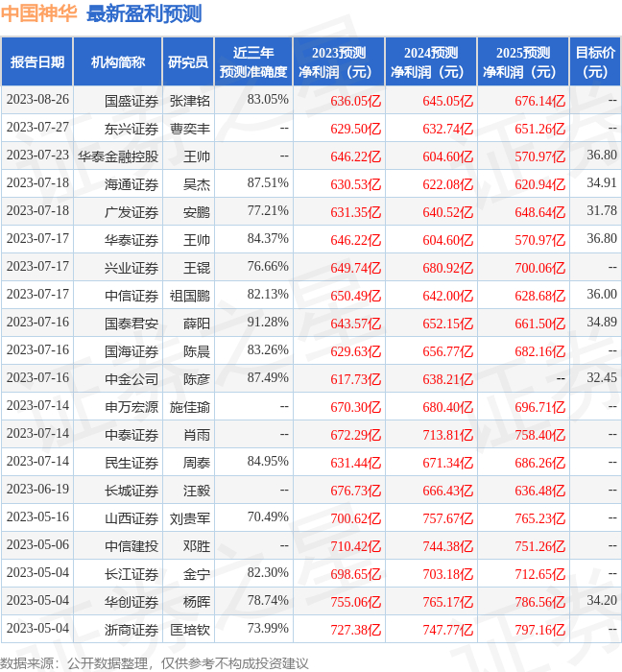Click the 2023-06-19 date cell

tap(37, 489)
